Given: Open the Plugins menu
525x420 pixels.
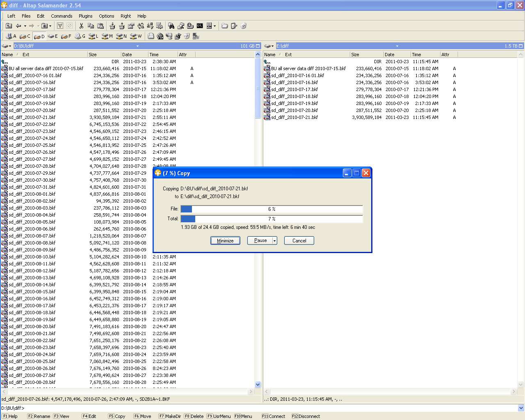Looking at the screenshot, I should pyautogui.click(x=86, y=16).
